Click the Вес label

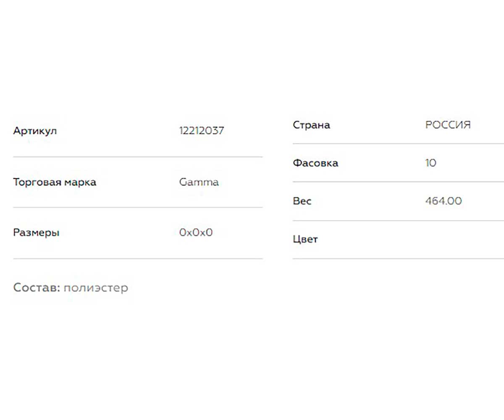click(x=302, y=201)
